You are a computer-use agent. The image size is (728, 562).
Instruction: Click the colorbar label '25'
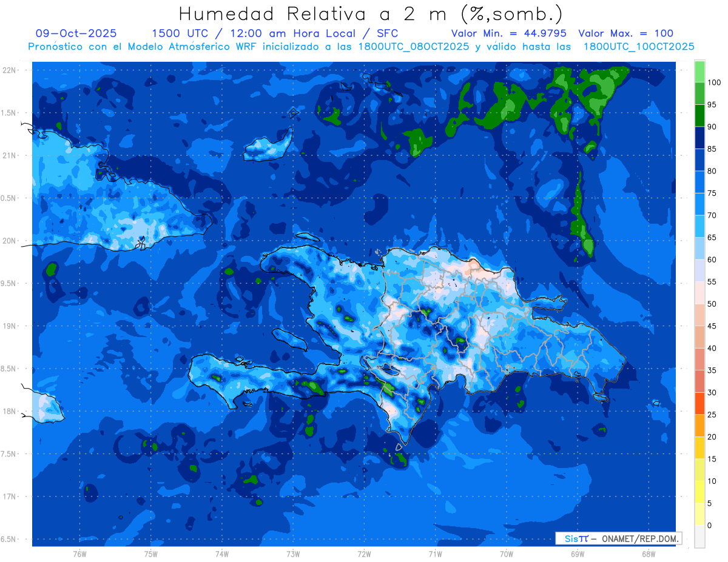coord(712,415)
